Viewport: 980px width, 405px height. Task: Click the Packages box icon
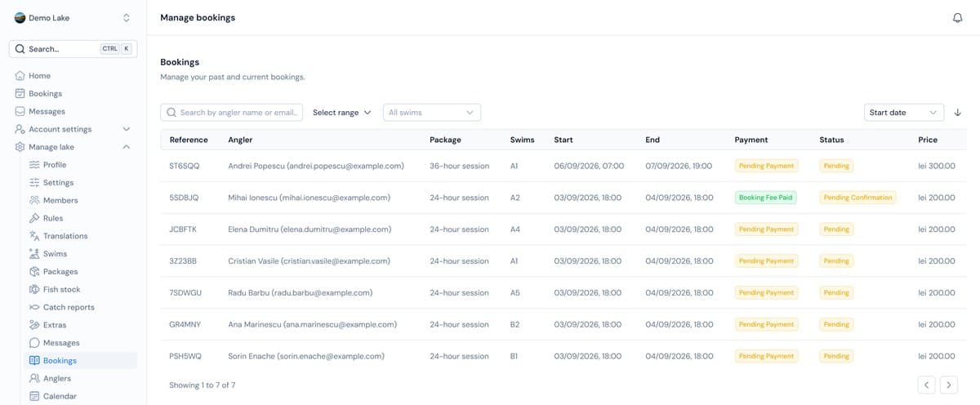coord(34,272)
